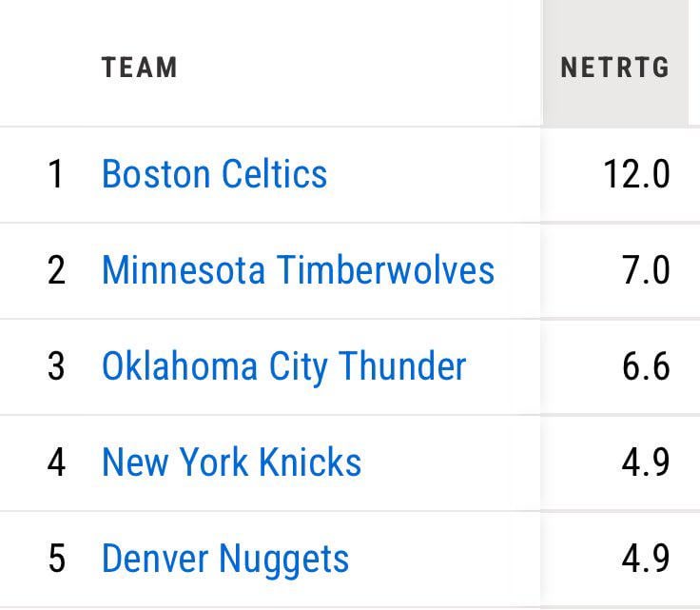Select rank number 2 beside the Timberwolves

[x=56, y=270]
